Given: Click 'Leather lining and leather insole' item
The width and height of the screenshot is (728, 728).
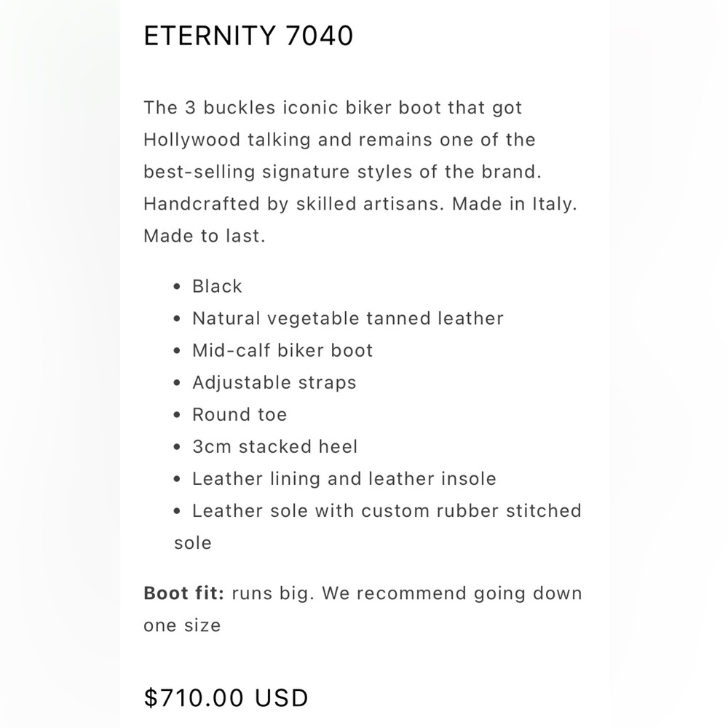Looking at the screenshot, I should [344, 479].
